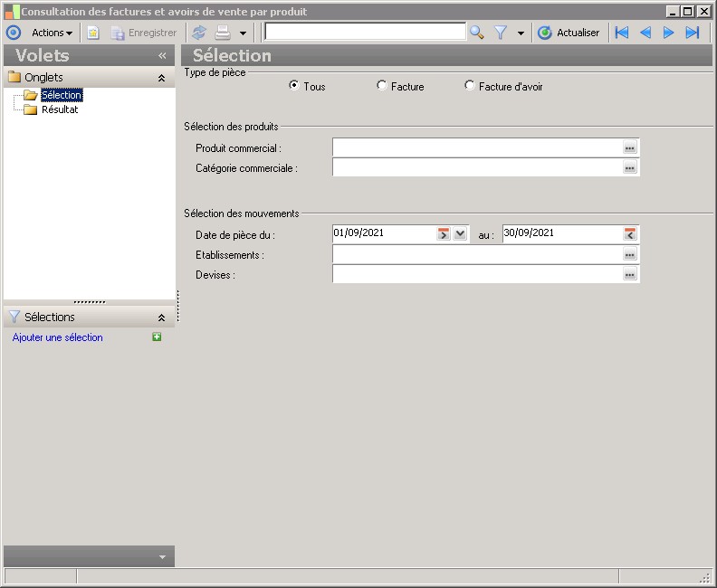Open the start date dropdown chevron
Viewport: 717px width, 588px height.
pos(460,234)
